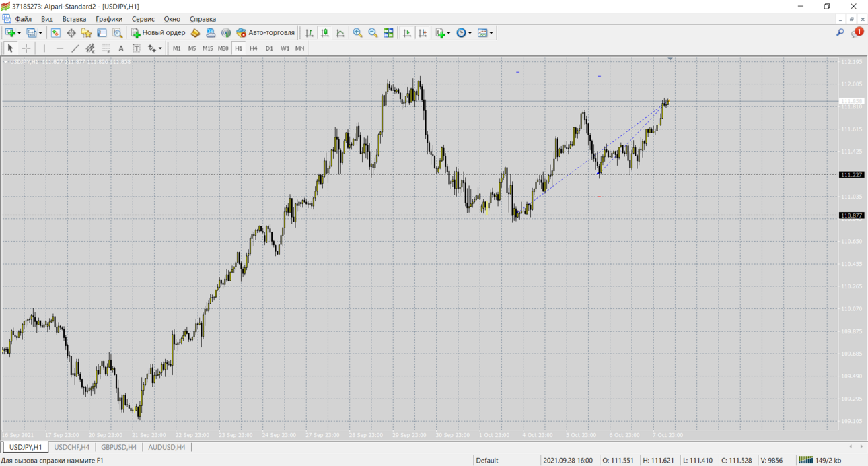
Task: Expand the templates dropdown arrow
Action: 491,33
